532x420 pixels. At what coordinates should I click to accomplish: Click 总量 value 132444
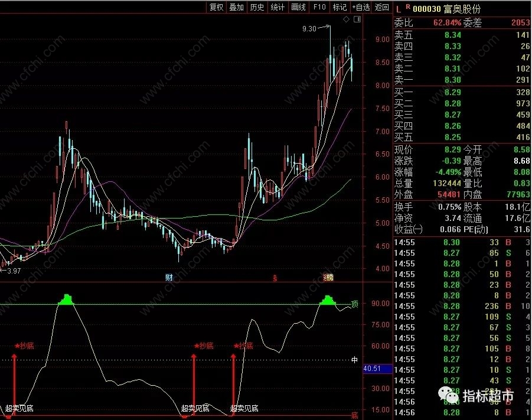point(447,184)
